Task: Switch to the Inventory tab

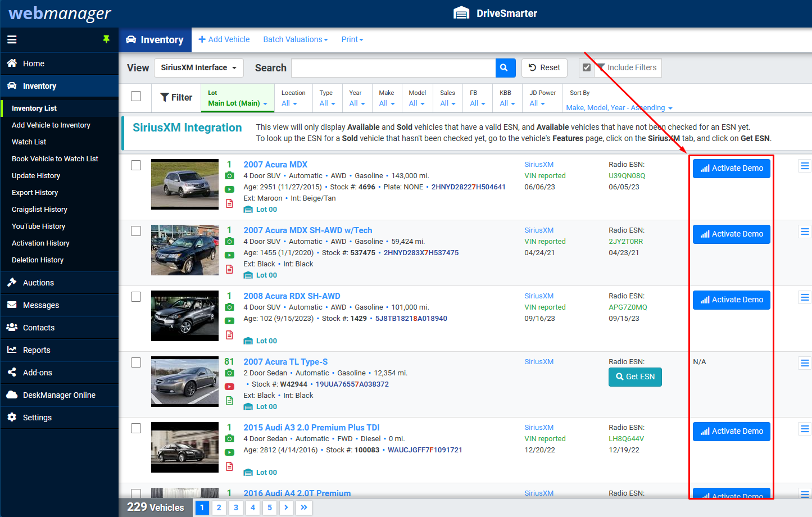Action: click(155, 39)
